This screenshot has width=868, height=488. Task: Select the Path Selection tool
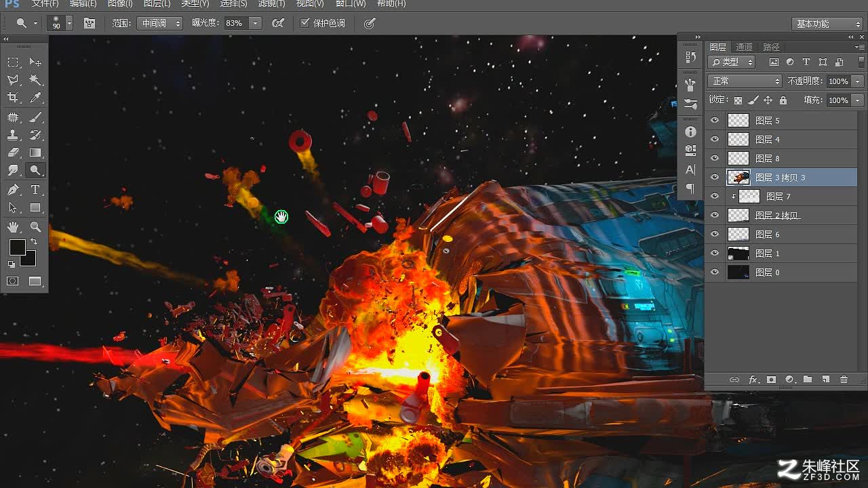(x=13, y=207)
